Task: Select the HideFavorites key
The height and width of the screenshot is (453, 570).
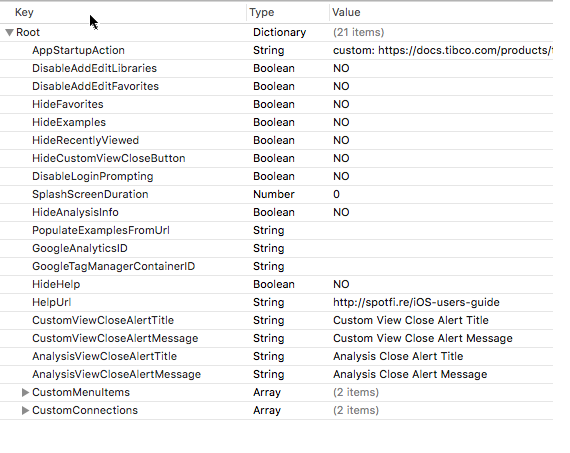Action: (x=68, y=104)
